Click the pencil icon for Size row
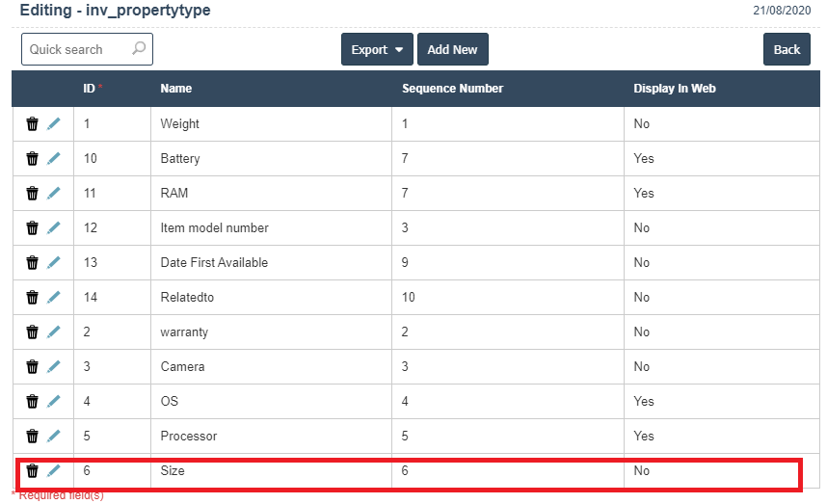 [x=54, y=470]
